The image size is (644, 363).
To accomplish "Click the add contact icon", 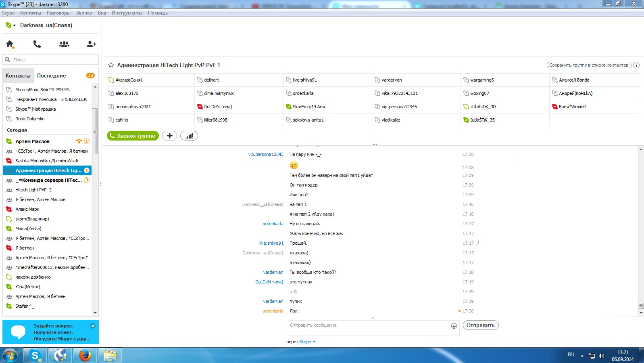I will 92,44.
